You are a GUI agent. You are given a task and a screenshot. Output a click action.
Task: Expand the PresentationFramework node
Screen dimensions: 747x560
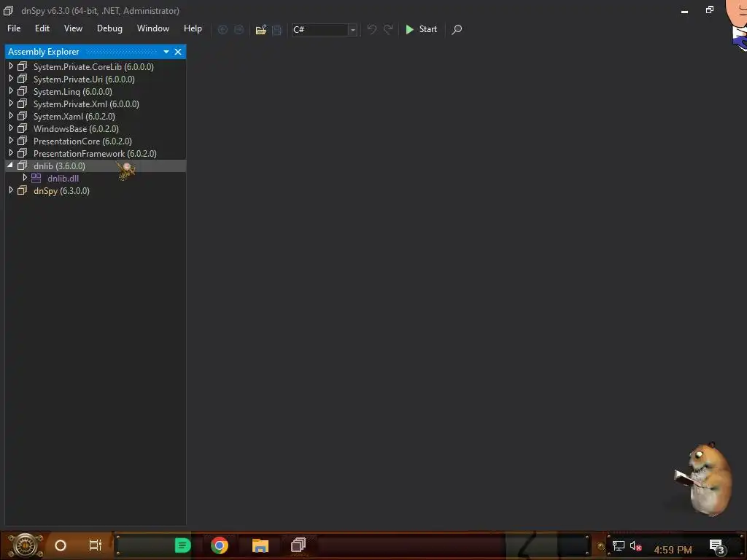(x=11, y=153)
